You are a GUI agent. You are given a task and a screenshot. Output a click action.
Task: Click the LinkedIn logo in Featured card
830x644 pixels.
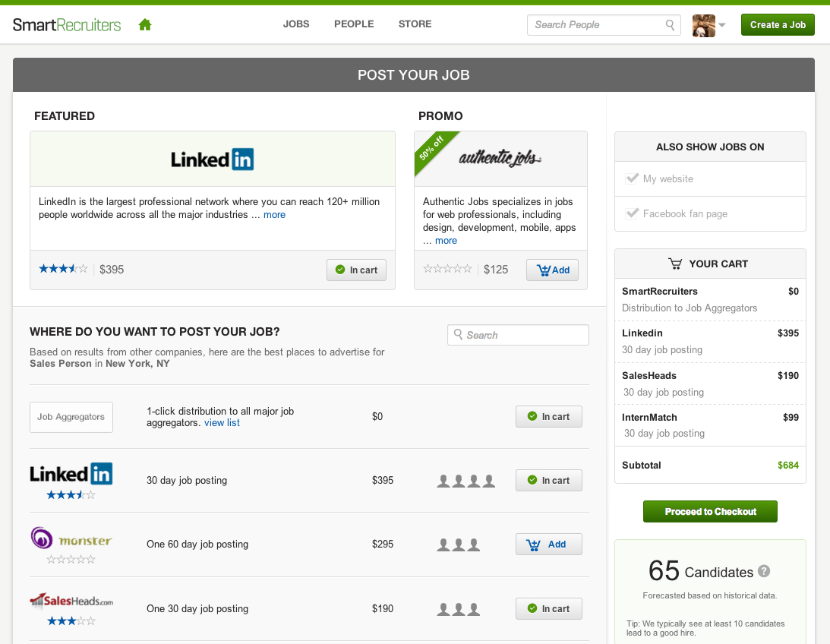pyautogui.click(x=213, y=159)
